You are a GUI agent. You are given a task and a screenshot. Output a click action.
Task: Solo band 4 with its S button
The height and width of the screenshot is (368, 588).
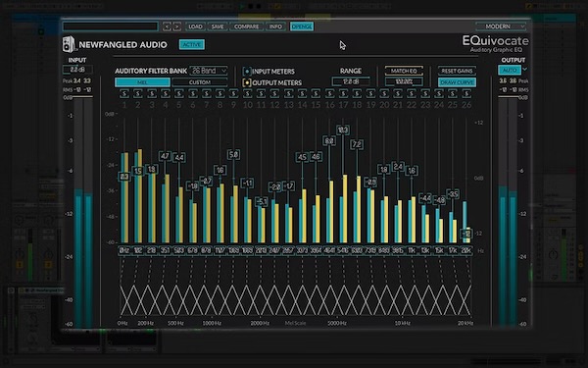click(x=166, y=93)
